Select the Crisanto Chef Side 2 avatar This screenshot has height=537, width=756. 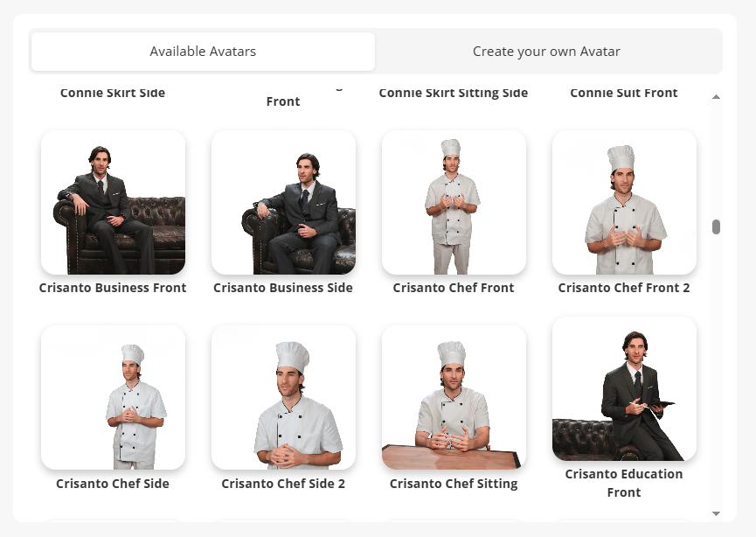[x=283, y=397]
